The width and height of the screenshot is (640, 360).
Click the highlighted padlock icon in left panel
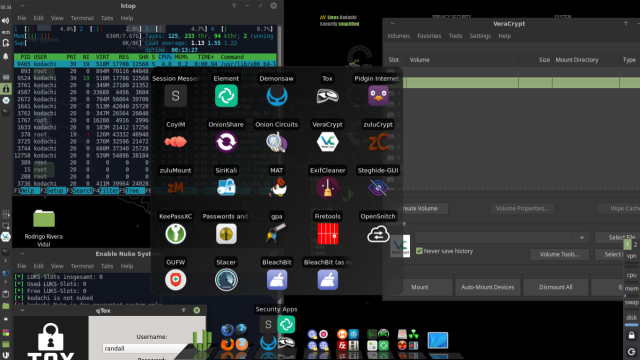tap(6, 89)
